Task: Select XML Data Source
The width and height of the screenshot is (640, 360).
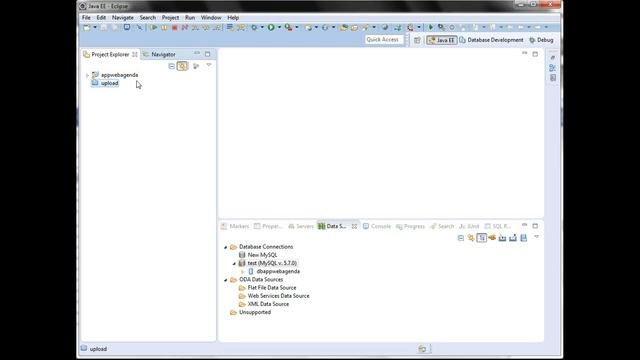Action: [268, 304]
